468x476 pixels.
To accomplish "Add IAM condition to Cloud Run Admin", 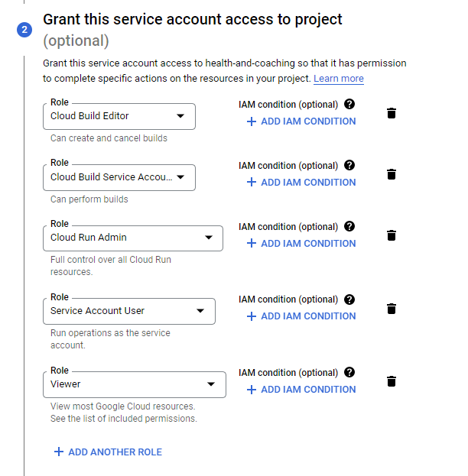I will [301, 244].
